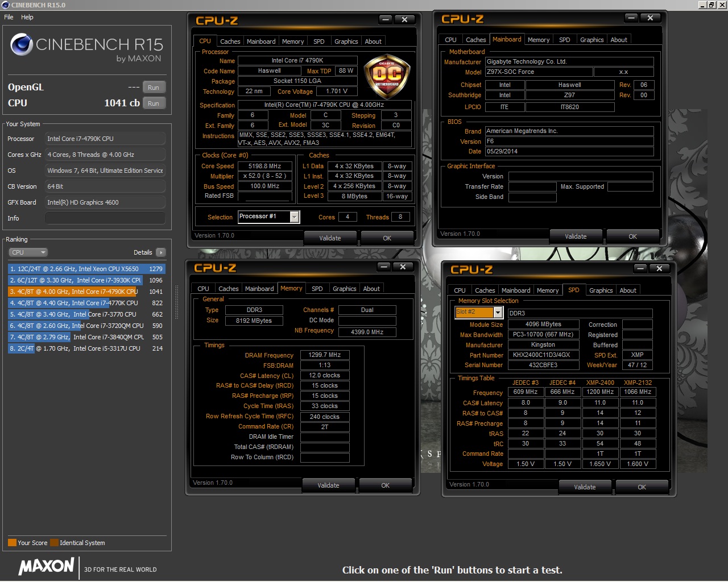Expand ranking Details arrow
The image size is (728, 582).
[161, 252]
